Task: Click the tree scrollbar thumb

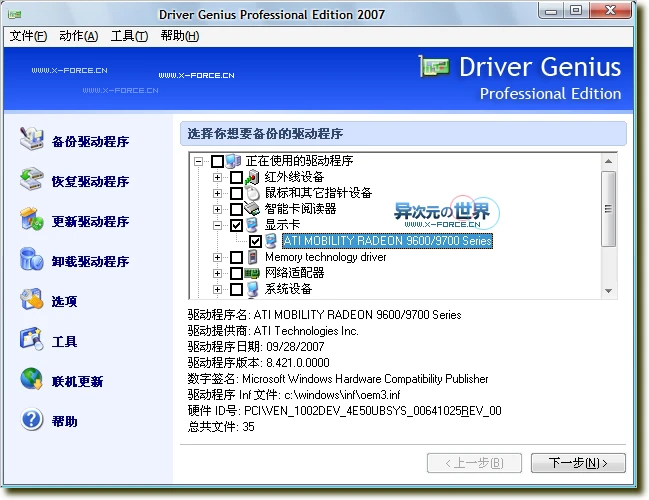Action: coord(608,209)
